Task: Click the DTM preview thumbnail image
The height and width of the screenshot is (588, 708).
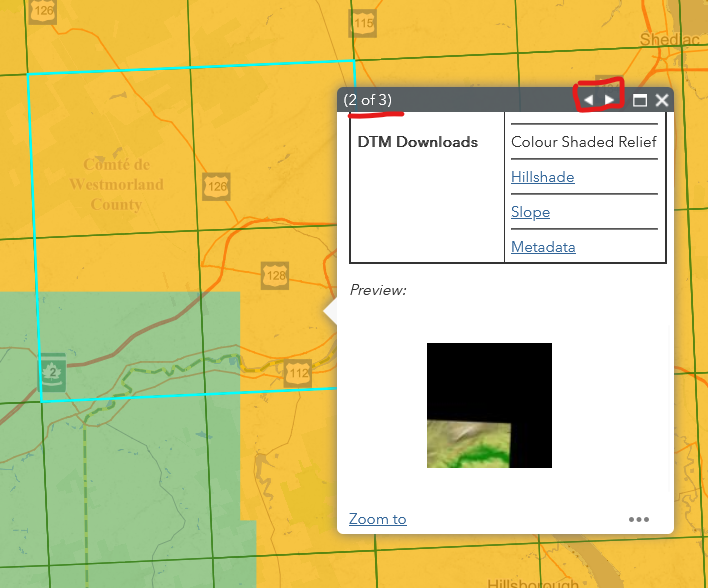Action: pyautogui.click(x=489, y=405)
